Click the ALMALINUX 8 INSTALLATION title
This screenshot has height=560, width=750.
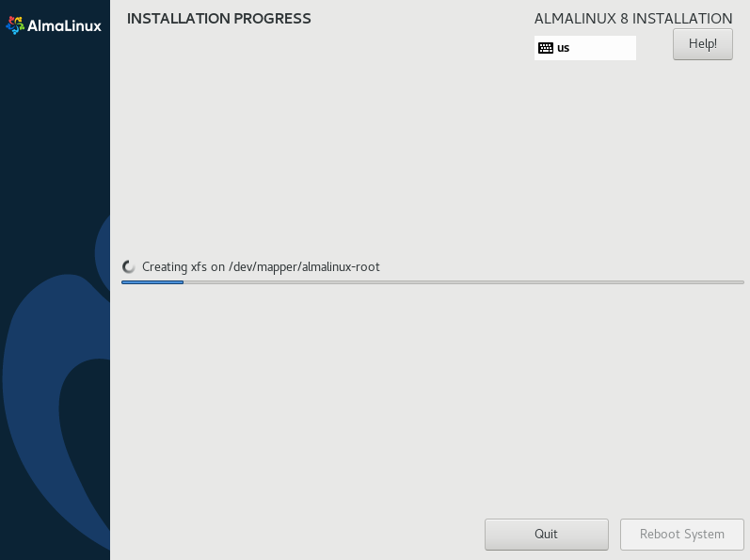[x=633, y=19]
